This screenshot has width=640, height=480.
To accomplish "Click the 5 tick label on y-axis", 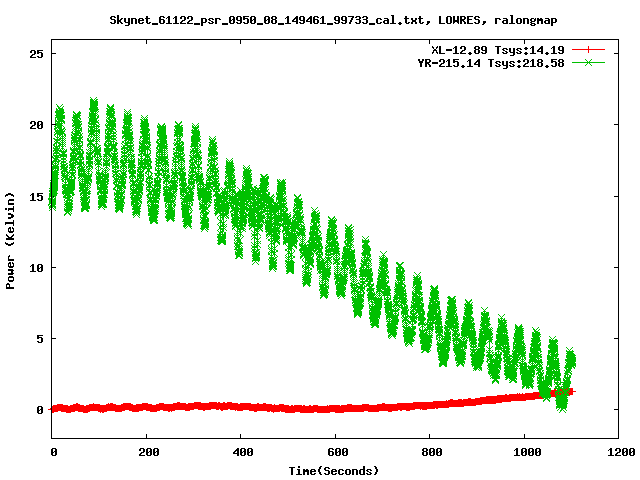I will [x=38, y=339].
